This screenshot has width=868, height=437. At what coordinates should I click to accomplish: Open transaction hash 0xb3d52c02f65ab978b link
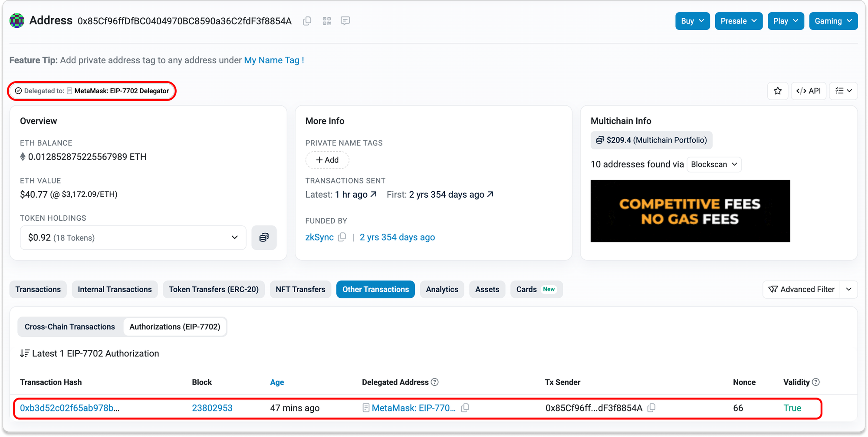coord(69,408)
